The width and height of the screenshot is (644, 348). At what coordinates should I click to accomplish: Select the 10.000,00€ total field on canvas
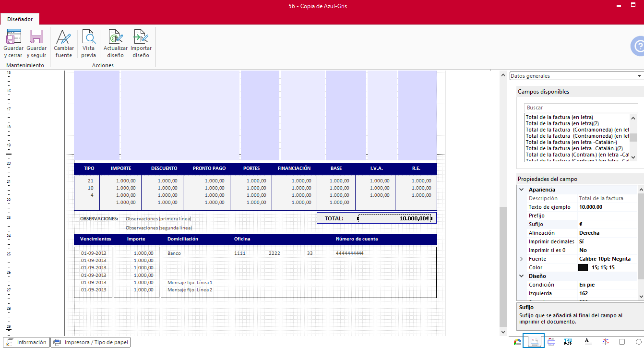tap(394, 218)
